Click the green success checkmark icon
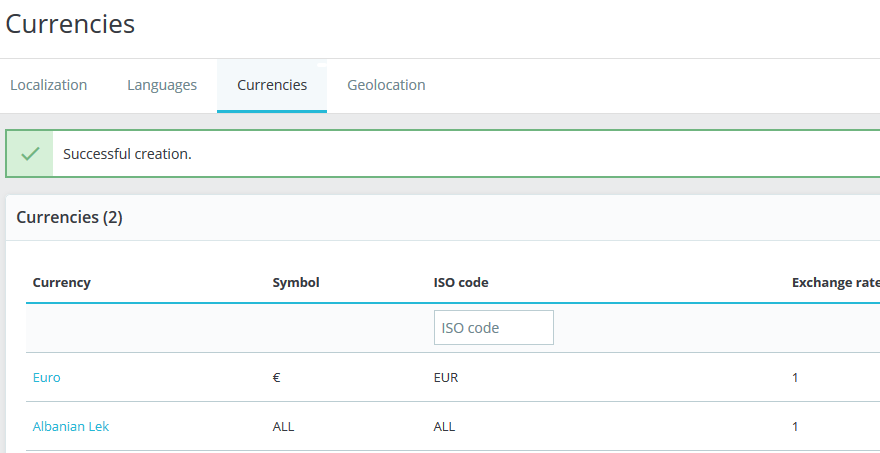 (x=30, y=154)
